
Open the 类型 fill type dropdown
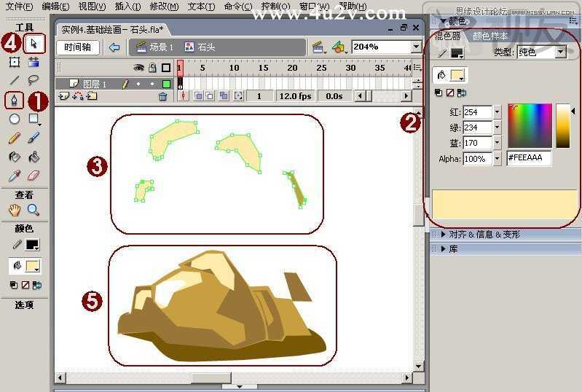click(x=560, y=52)
